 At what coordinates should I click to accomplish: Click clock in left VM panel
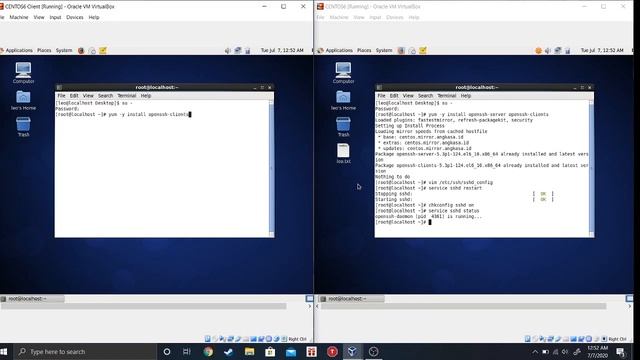282,51
